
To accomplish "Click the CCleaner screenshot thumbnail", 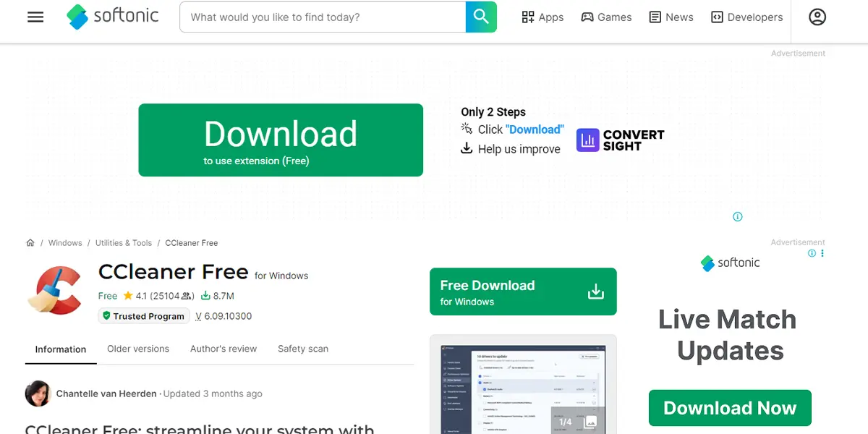I will 522,385.
